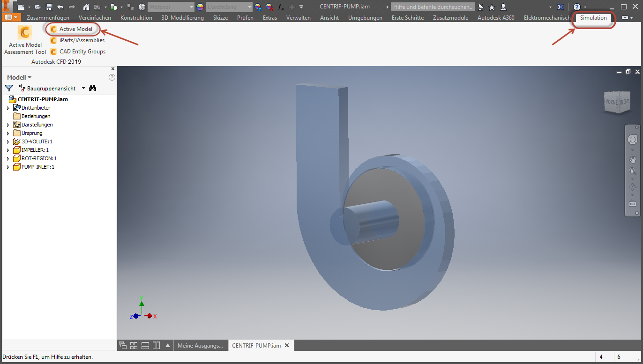Open the full navigation wheel
The height and width of the screenshot is (364, 643).
(x=632, y=140)
